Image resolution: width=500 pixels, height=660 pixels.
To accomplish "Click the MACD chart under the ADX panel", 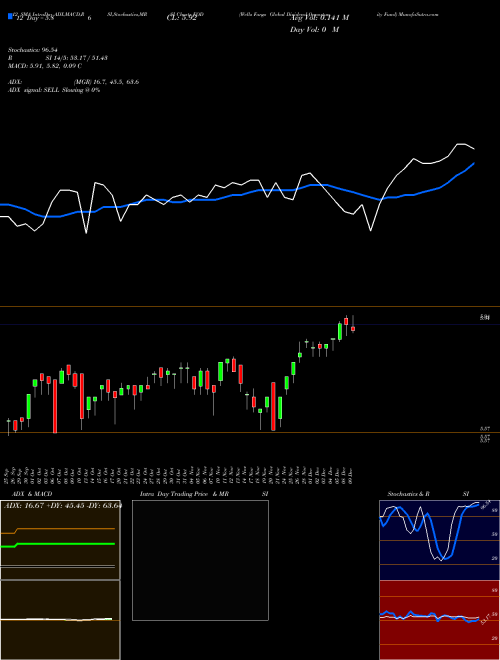I will coord(60,620).
